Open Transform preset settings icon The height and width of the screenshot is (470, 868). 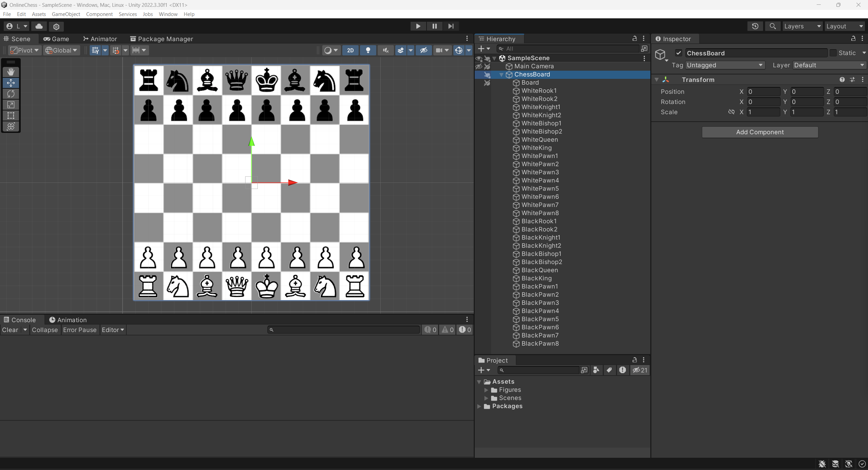[x=852, y=80]
